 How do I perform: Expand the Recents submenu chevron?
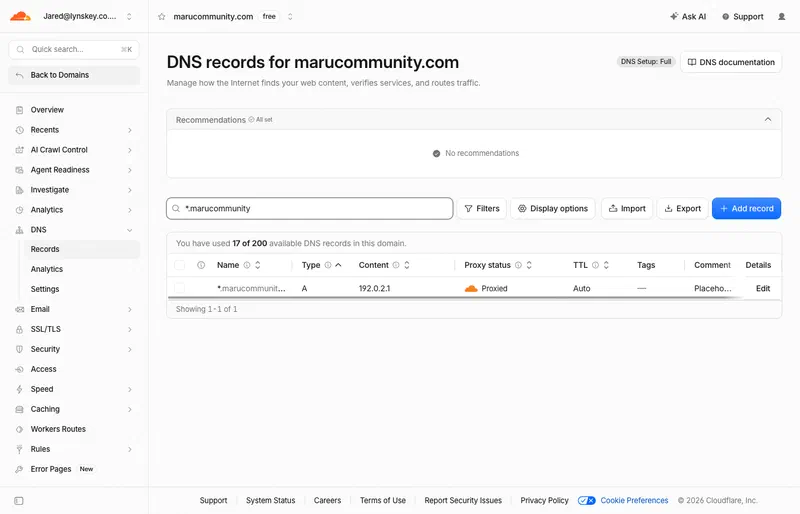point(130,130)
